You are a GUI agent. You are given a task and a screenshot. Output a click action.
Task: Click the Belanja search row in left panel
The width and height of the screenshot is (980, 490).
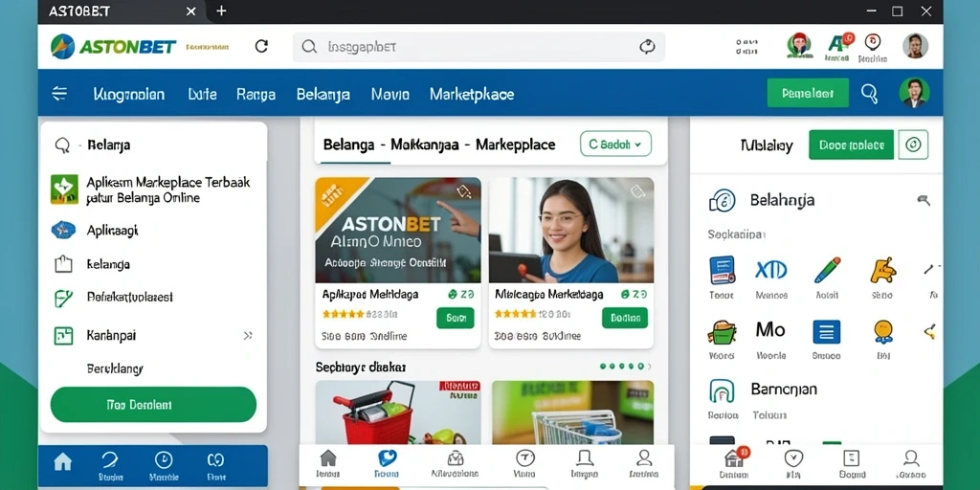(x=154, y=145)
